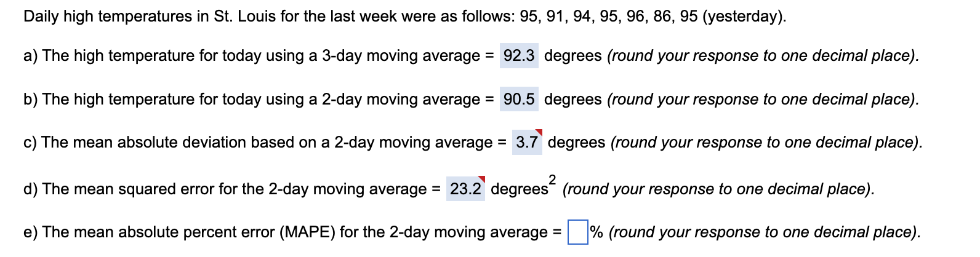Click part e) mean absolute percent error text
The image size is (980, 257).
pyautogui.click(x=292, y=232)
